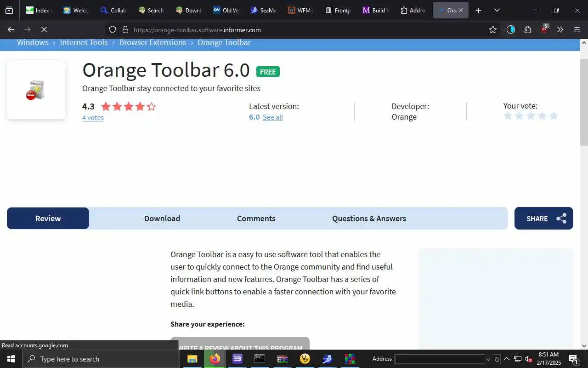Screen dimensions: 588x368
Task: Click the Orange Toolbar breadcrumb link
Action: 224,42
